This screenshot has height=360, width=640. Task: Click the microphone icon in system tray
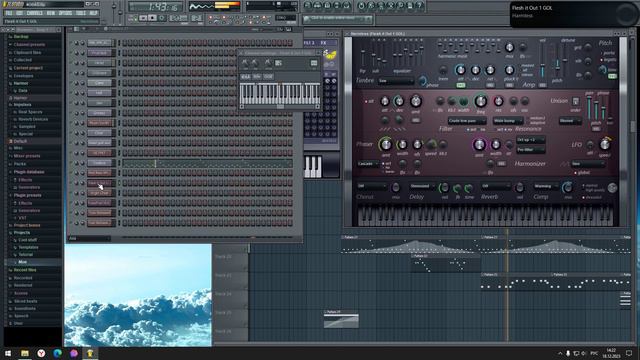click(568, 353)
